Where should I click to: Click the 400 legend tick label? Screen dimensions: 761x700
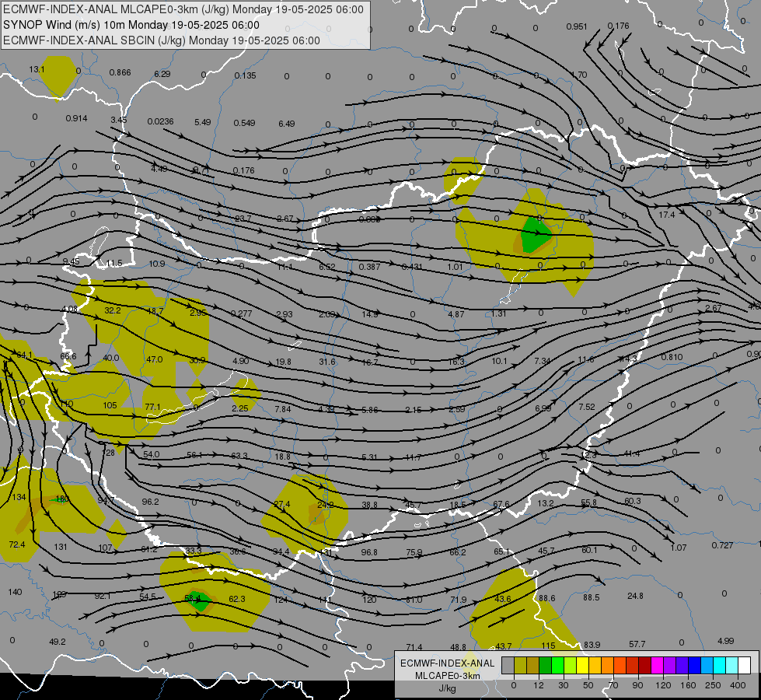(x=738, y=685)
